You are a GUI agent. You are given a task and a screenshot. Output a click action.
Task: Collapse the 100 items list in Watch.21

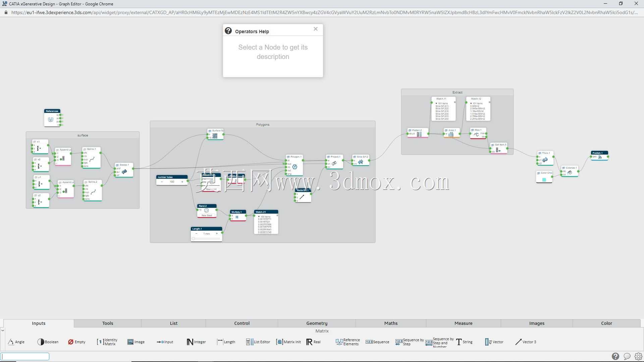click(259, 217)
